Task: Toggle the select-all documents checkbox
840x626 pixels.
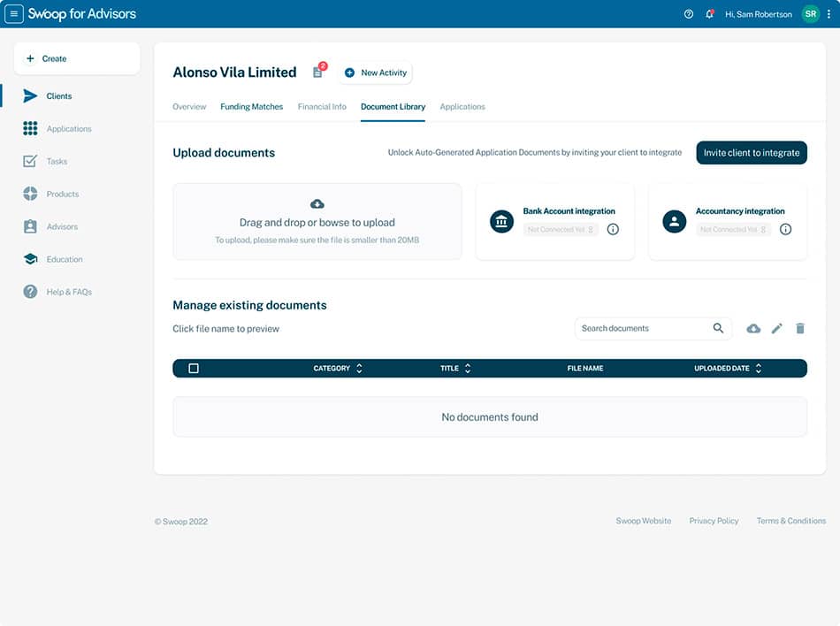Action: click(x=194, y=369)
